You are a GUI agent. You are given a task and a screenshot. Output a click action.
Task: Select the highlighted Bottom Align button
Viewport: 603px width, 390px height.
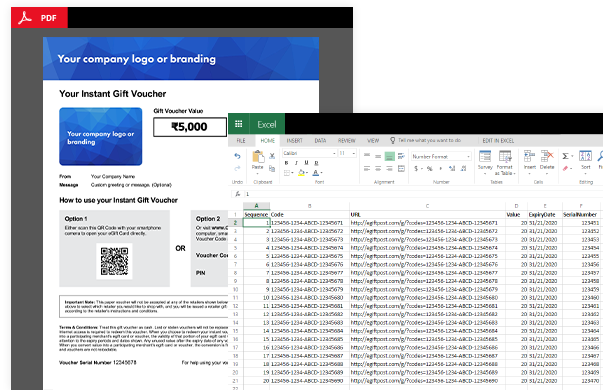pos(390,157)
